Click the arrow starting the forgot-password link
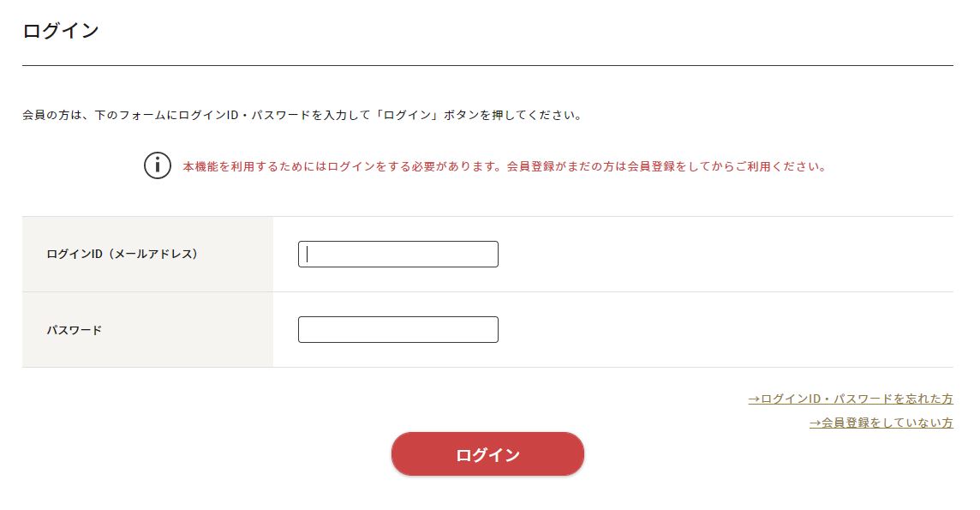The height and width of the screenshot is (510, 980). click(754, 399)
